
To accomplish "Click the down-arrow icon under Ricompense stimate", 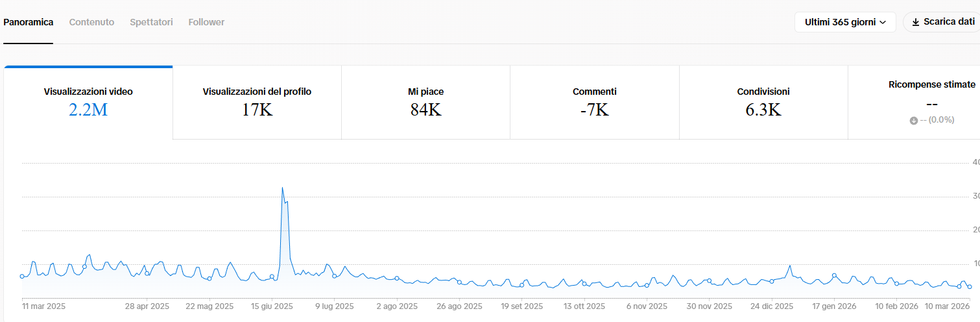I will [x=914, y=121].
